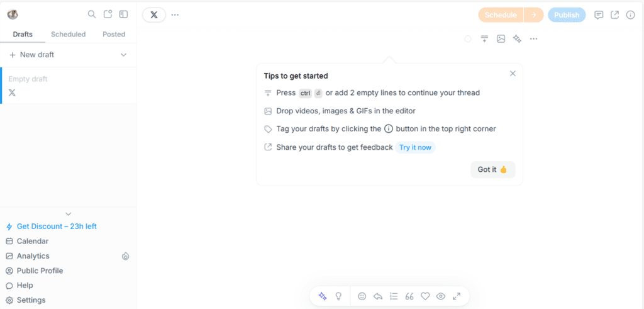
Task: Click the AI sparkle icon in bottom toolbar
Action: click(x=323, y=296)
